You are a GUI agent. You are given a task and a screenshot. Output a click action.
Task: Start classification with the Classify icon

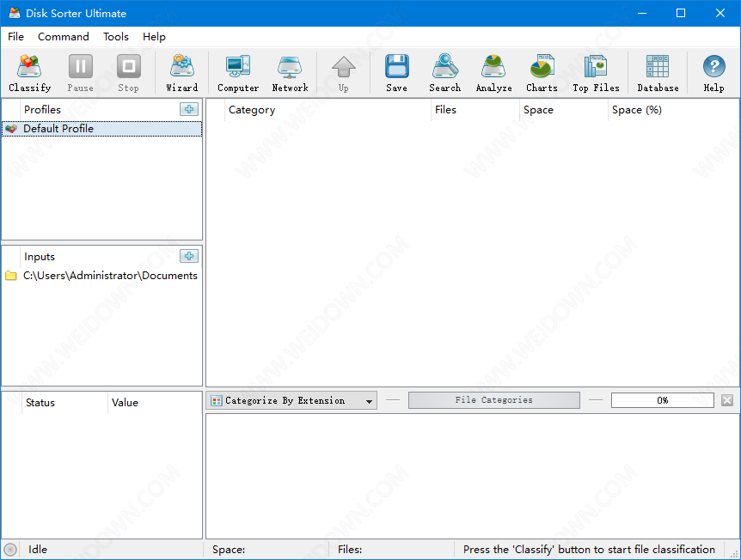[x=29, y=73]
